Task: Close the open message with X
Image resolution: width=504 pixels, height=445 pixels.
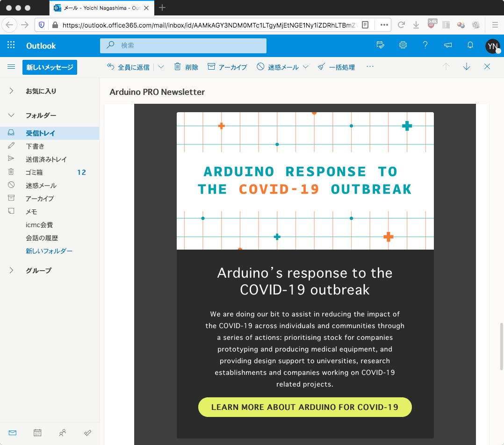Action: 487,66
